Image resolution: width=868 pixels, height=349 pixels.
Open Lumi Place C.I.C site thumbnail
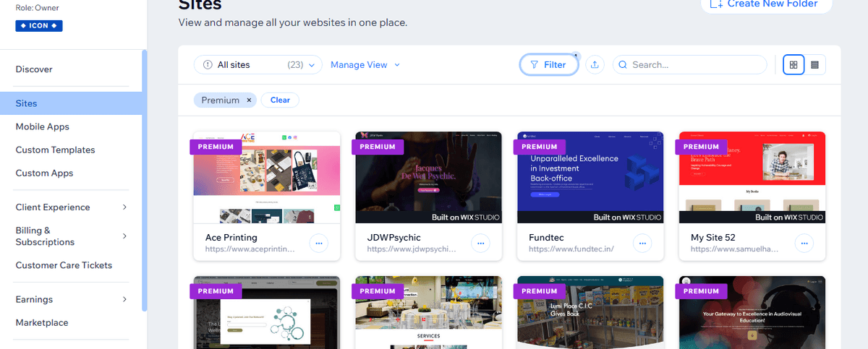590,312
